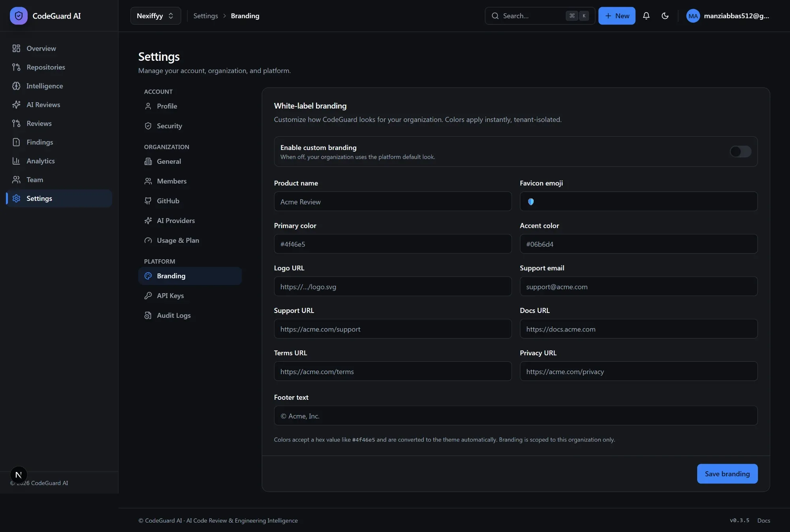Switch to the API Keys tab
This screenshot has width=790, height=532.
(190, 296)
